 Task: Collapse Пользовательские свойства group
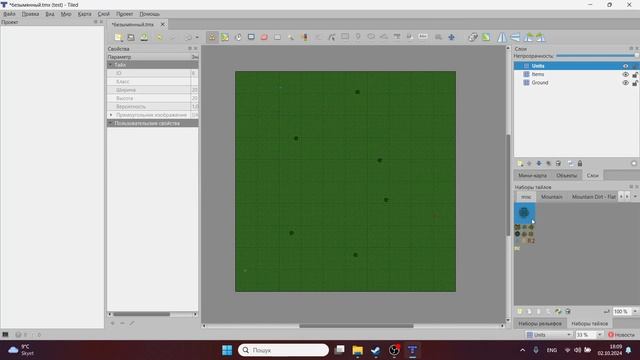pos(110,123)
